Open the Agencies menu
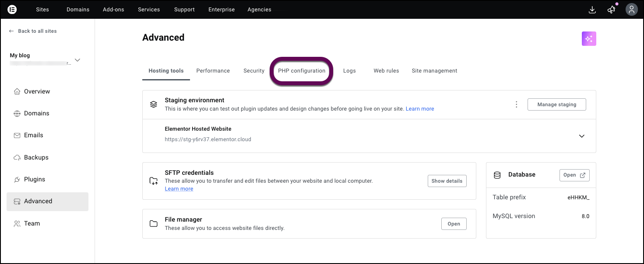 [x=259, y=10]
